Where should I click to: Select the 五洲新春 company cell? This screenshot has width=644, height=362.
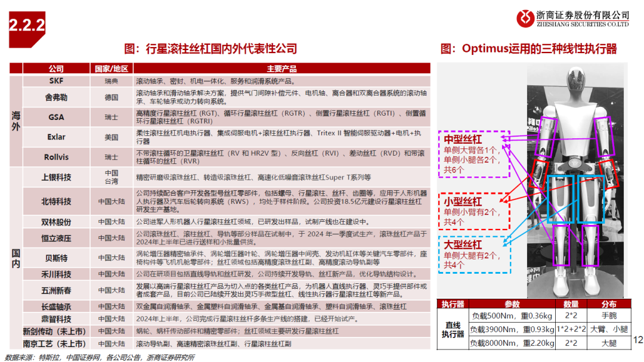click(x=56, y=290)
